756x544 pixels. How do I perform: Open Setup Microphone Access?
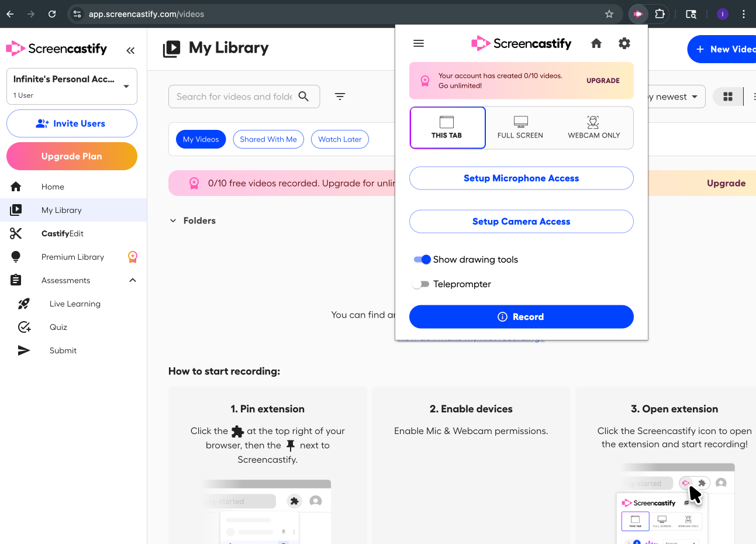tap(521, 178)
